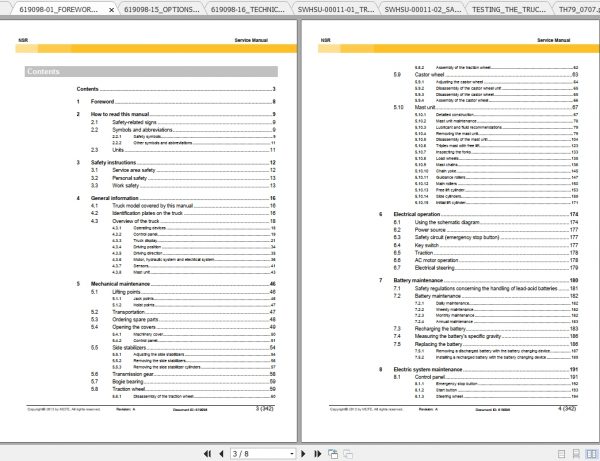Switch to the 619098-16_TECHNIC tab
Screen dimensions: 600x461
(248, 10)
